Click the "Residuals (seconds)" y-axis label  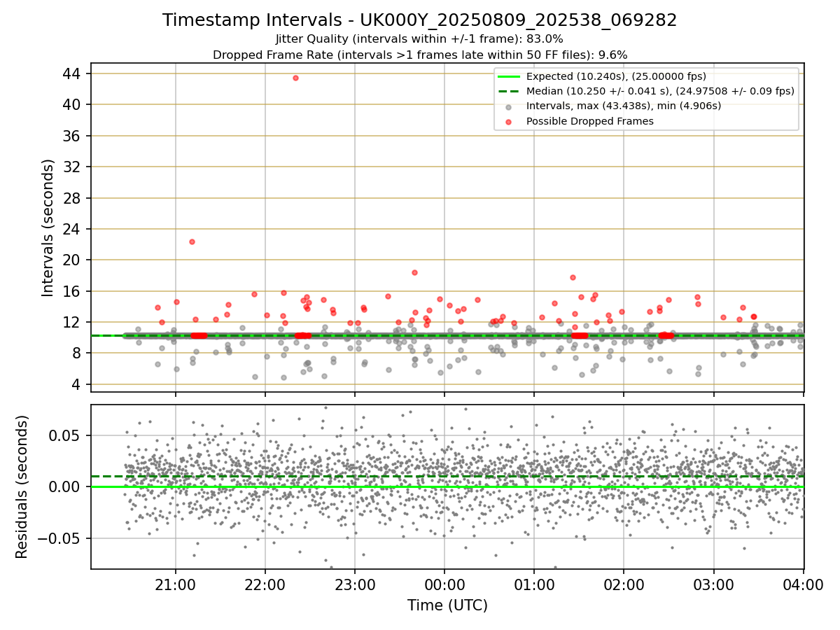click(x=22, y=486)
